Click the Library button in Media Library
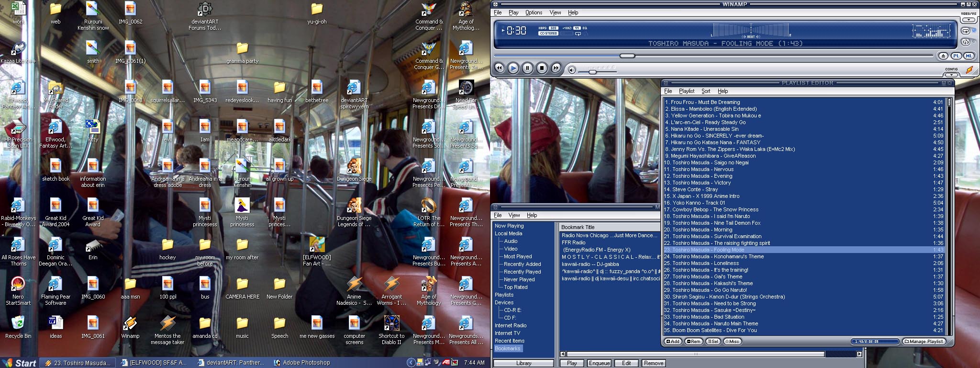The image size is (980, 368). (x=523, y=363)
